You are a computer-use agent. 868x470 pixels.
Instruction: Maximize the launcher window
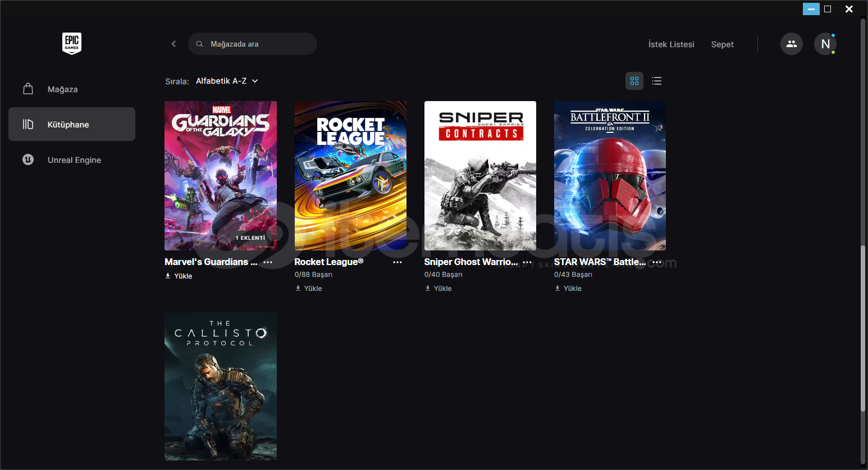tap(828, 9)
